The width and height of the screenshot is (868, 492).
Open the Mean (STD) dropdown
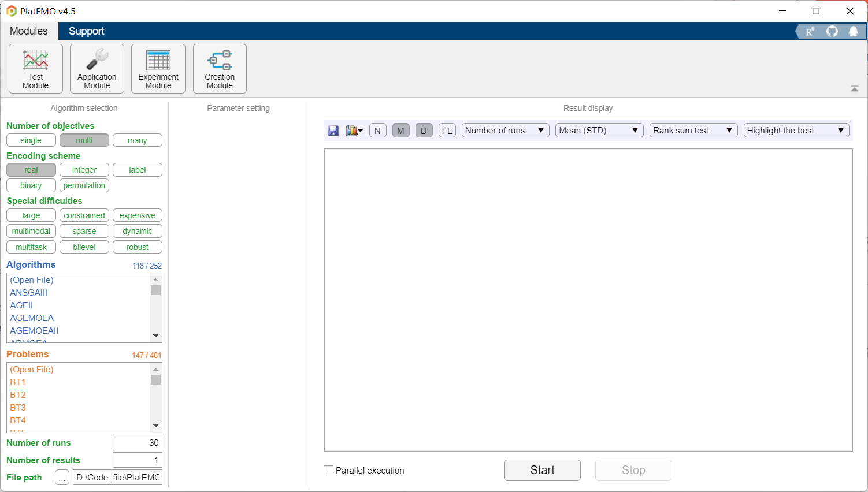[x=599, y=131]
